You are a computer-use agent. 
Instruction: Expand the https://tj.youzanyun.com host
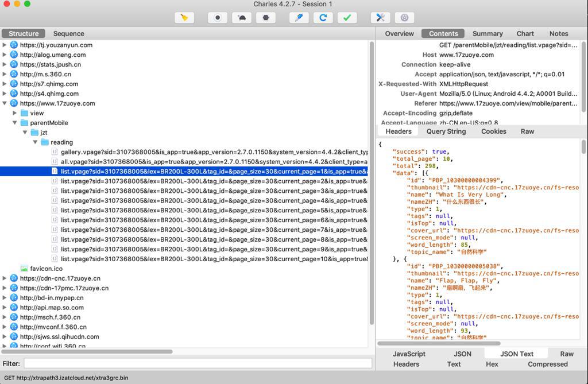5,45
